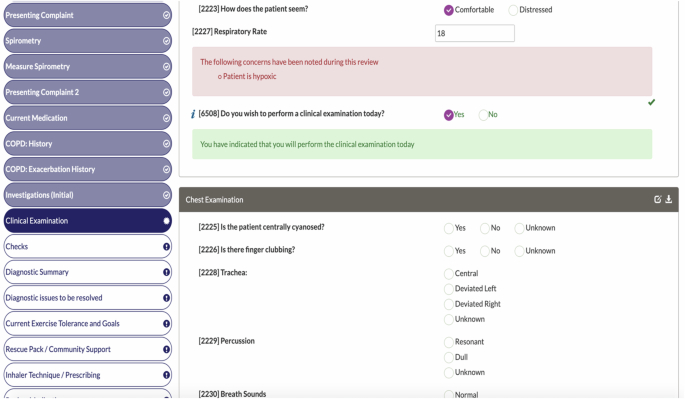Open Rescue Pack / Community Support section
Image resolution: width=685 pixels, height=399 pixels.
(87, 350)
